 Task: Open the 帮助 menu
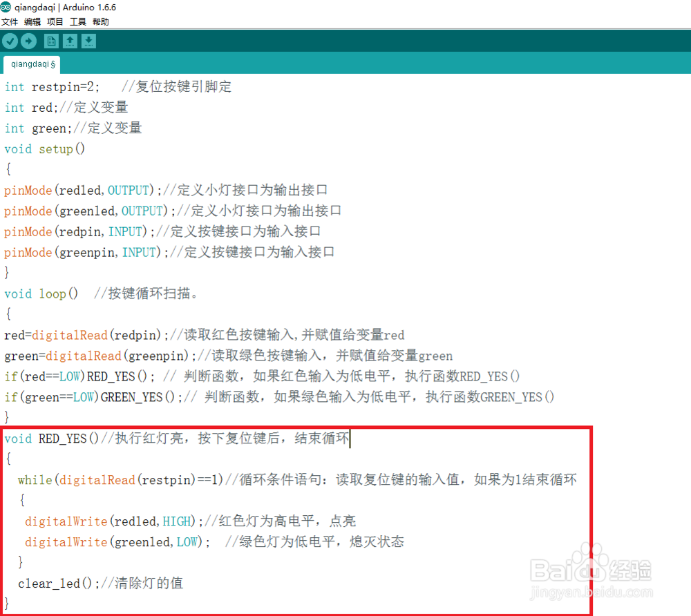click(x=100, y=21)
